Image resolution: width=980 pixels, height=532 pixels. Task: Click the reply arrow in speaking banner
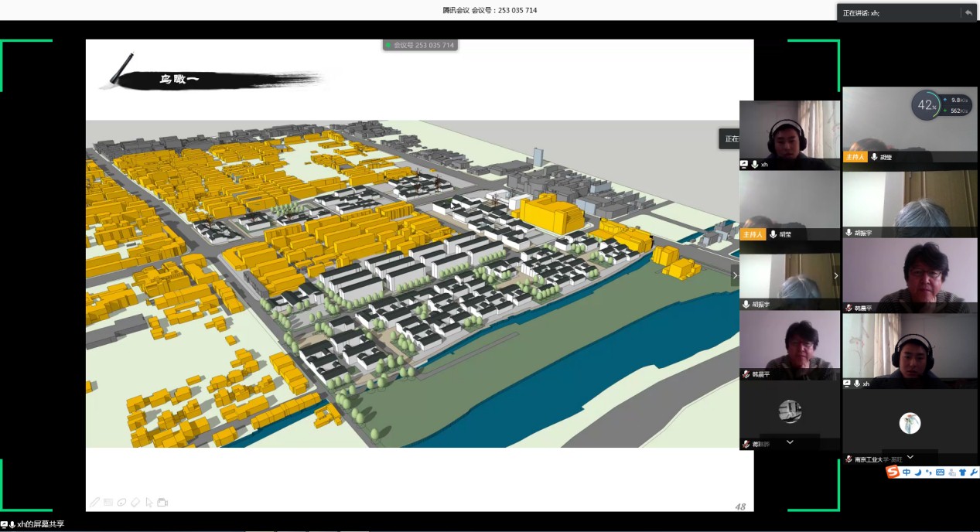click(968, 13)
